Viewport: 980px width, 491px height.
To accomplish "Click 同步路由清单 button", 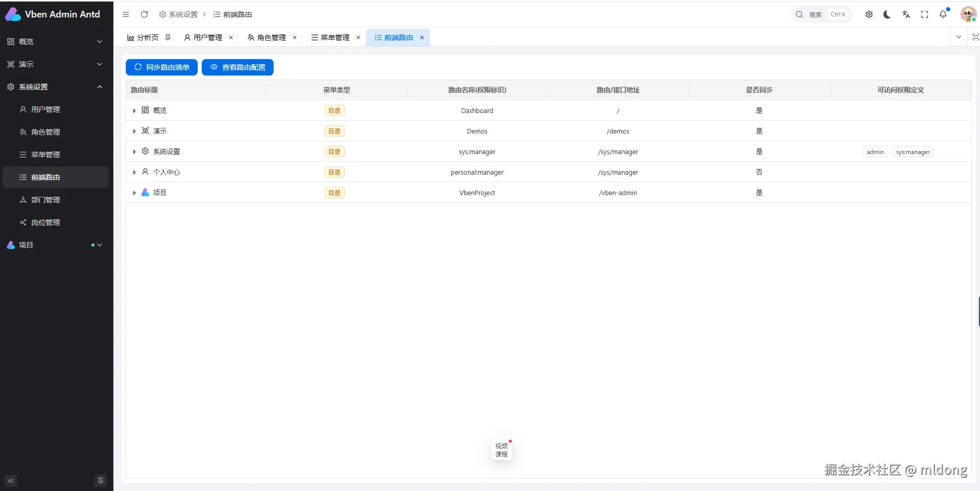I will point(162,67).
